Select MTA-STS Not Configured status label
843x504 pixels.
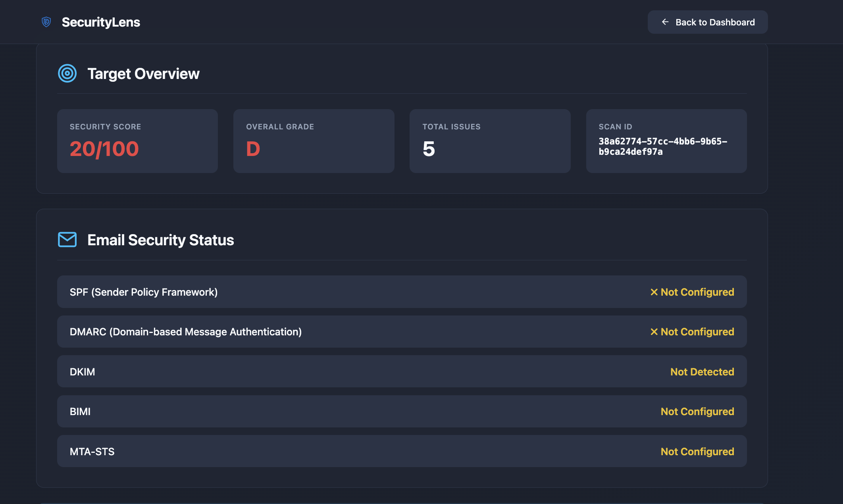tap(697, 451)
